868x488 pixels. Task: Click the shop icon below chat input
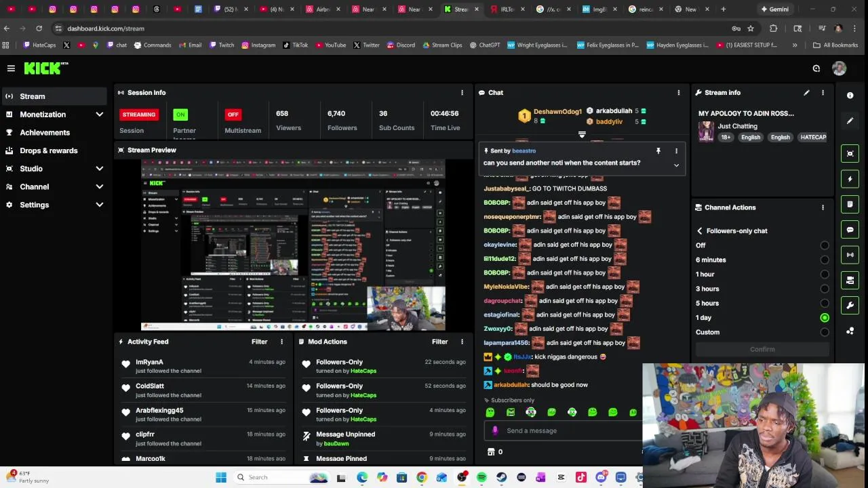pyautogui.click(x=491, y=452)
